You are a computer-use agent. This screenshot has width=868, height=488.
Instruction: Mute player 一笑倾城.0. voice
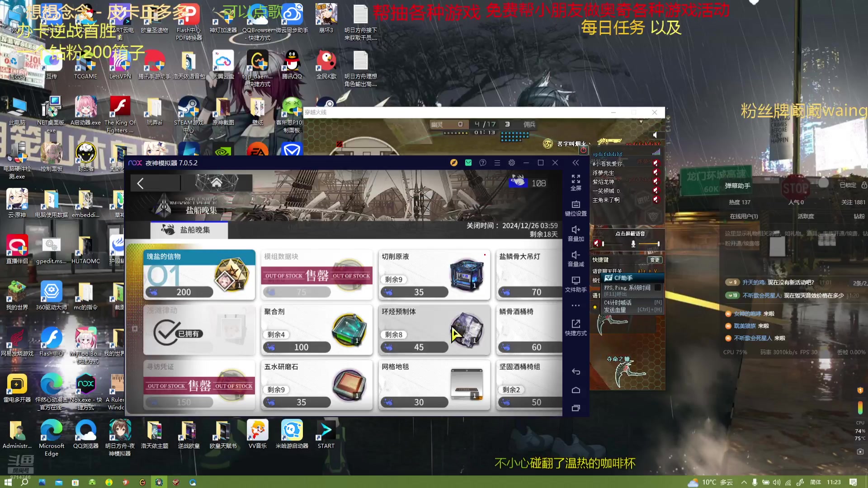pos(656,190)
